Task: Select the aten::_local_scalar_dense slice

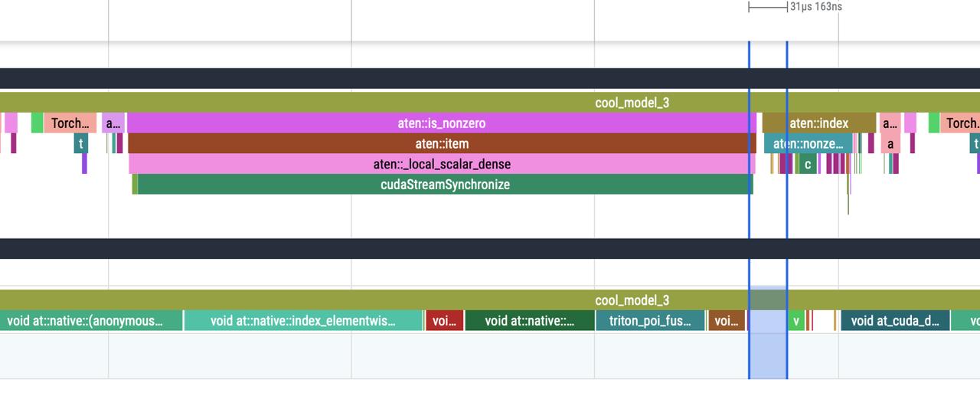Action: click(x=441, y=164)
